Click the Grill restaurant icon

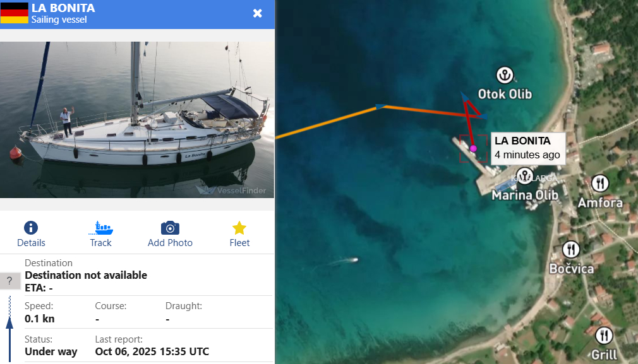[x=605, y=336]
